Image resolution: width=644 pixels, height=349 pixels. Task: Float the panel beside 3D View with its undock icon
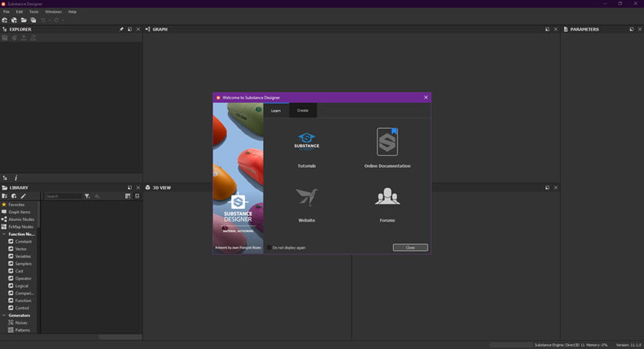(547, 188)
